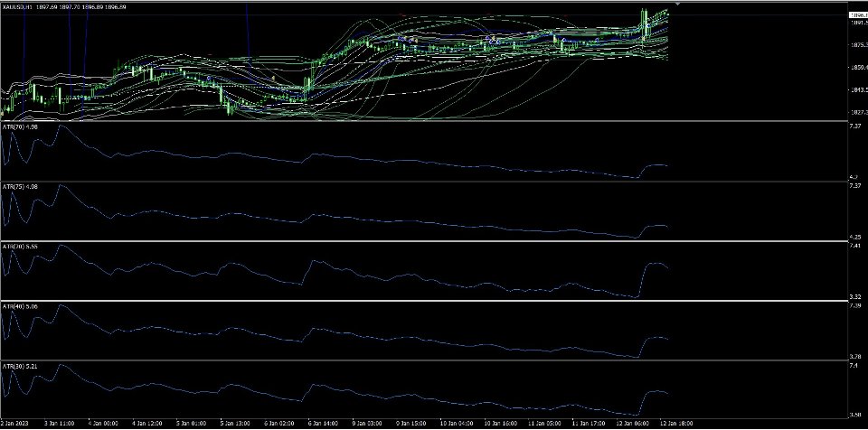868x430 pixels.
Task: Click the 5 Jan 13:00 time label
Action: pyautogui.click(x=235, y=424)
